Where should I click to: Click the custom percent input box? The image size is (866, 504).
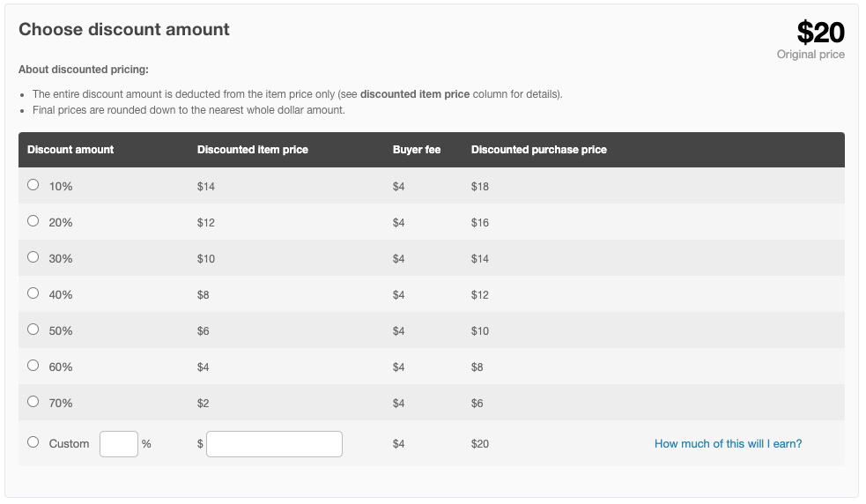(x=119, y=444)
